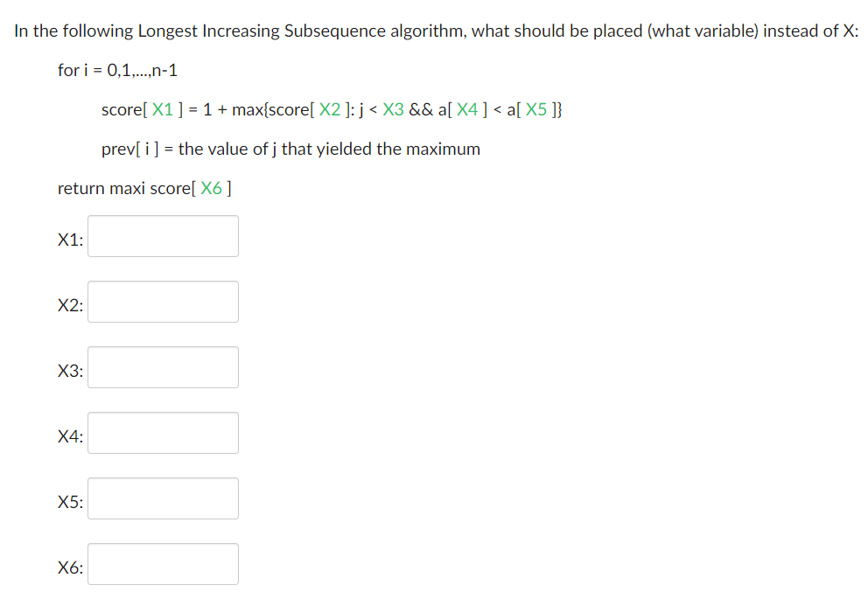This screenshot has width=868, height=599.
Task: Select the X3 answer text field
Action: (164, 367)
